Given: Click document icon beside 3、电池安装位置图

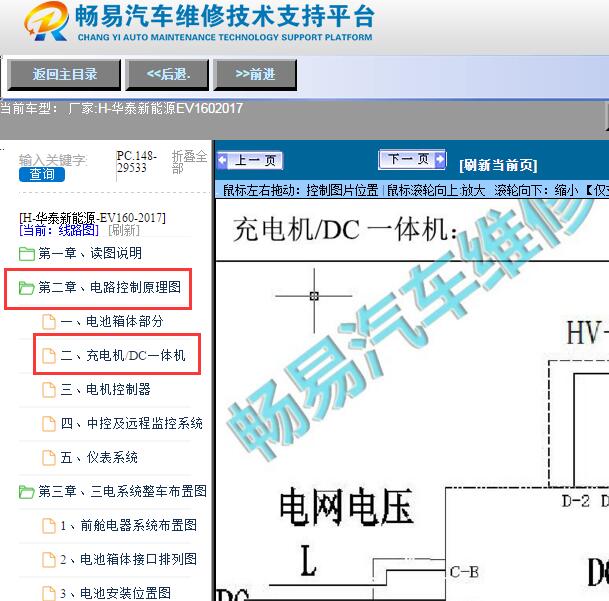Looking at the screenshot, I should click(49, 593).
